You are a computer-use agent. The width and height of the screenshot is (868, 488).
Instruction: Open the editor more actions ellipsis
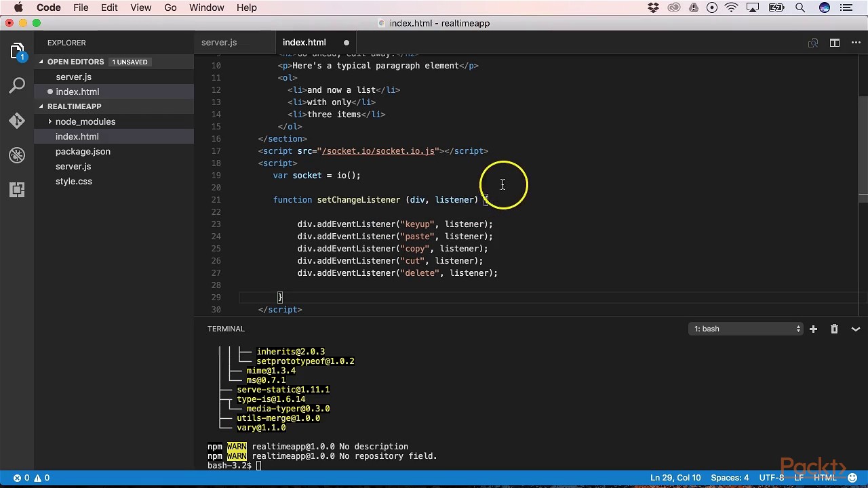coord(856,43)
